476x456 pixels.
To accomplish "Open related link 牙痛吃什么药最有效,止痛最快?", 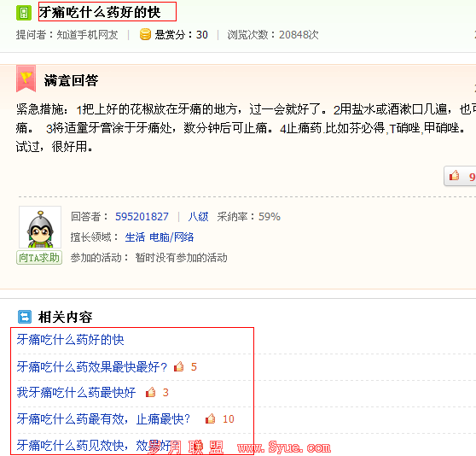I will tap(103, 419).
